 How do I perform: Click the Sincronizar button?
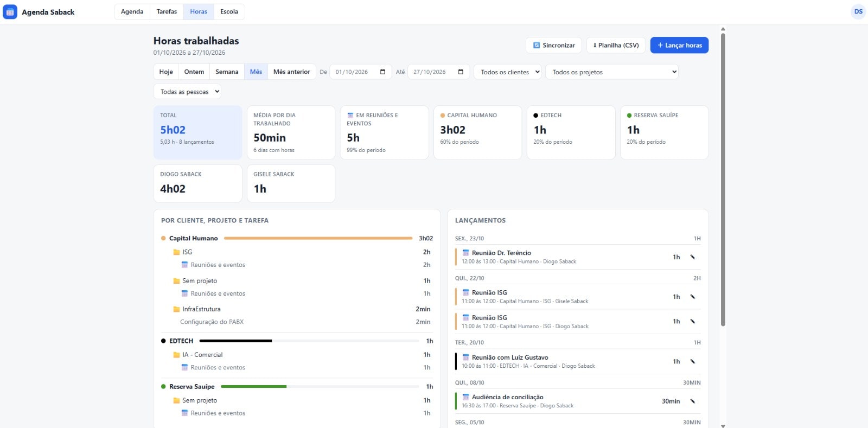coord(554,45)
